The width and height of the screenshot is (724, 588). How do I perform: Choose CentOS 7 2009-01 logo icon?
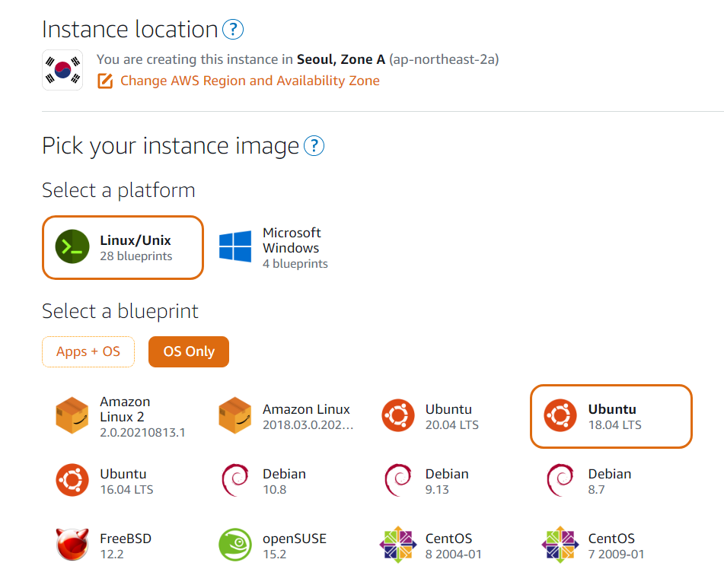click(x=560, y=545)
